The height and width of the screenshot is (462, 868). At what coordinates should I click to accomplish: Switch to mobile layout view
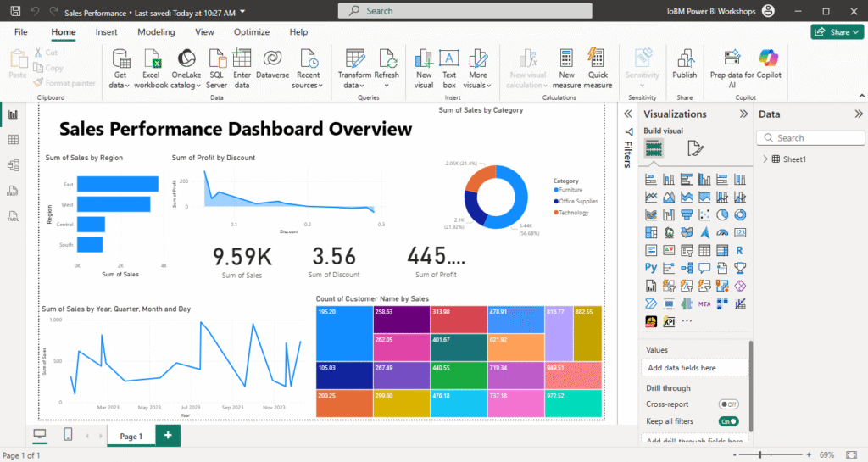pos(68,435)
